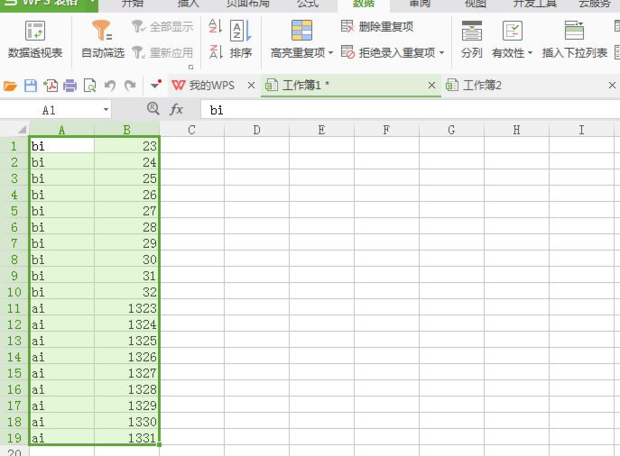620x456 pixels.
Task: Click Remove Duplicates (删除重复项)
Action: tap(377, 27)
